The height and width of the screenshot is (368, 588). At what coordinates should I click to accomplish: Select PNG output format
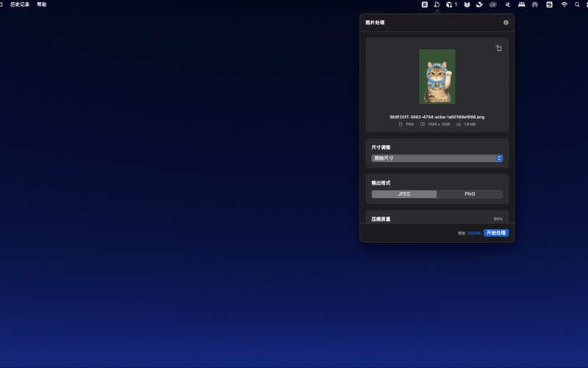tap(470, 194)
